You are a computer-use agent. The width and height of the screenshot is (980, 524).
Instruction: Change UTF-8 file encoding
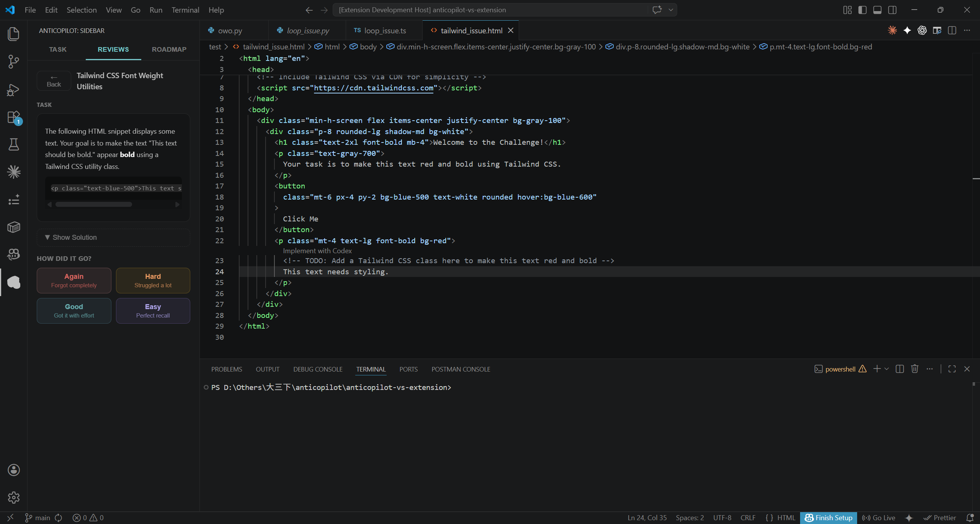[722, 518]
